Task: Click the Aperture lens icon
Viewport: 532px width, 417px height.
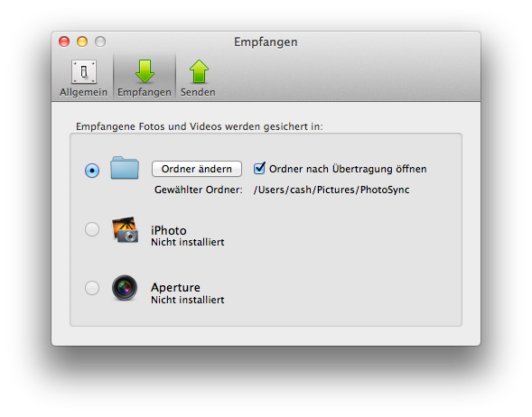Action: (x=125, y=288)
